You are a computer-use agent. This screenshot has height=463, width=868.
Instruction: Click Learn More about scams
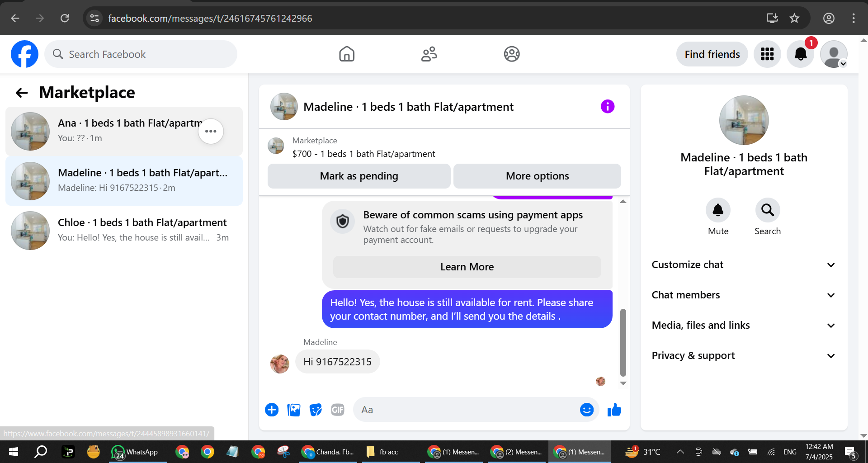tap(467, 267)
